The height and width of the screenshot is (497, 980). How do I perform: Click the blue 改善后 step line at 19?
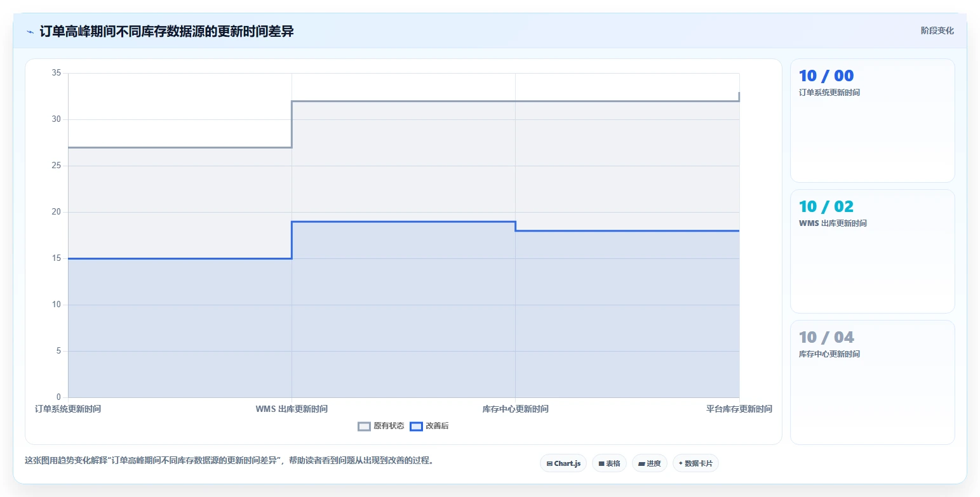click(x=403, y=222)
